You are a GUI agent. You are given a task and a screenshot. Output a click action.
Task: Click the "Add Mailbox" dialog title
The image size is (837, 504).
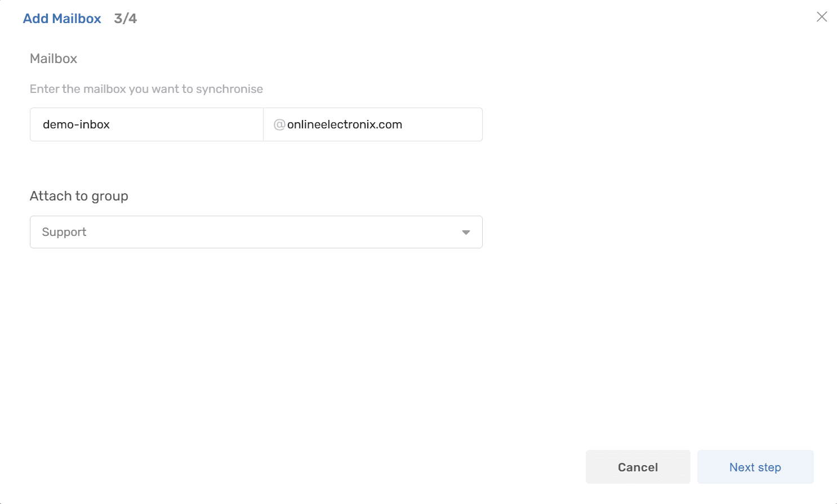(62, 19)
